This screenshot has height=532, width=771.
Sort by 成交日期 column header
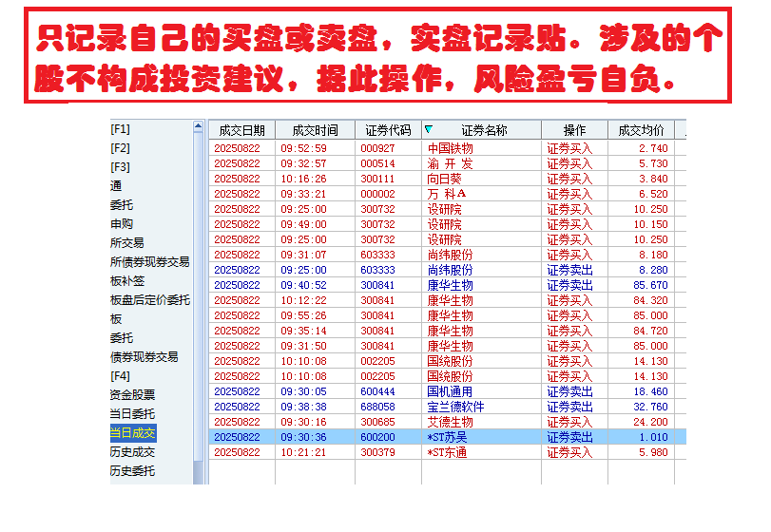[x=241, y=130]
